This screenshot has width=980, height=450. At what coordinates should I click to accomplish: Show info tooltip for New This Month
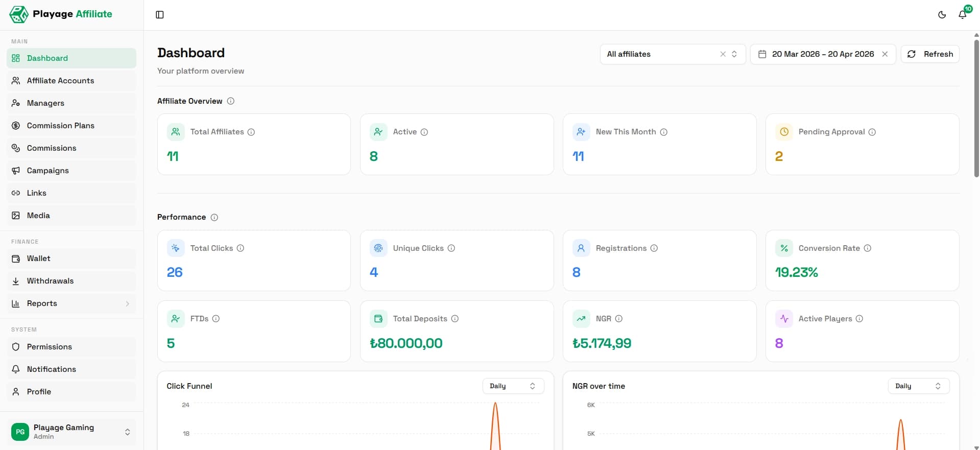(x=664, y=132)
